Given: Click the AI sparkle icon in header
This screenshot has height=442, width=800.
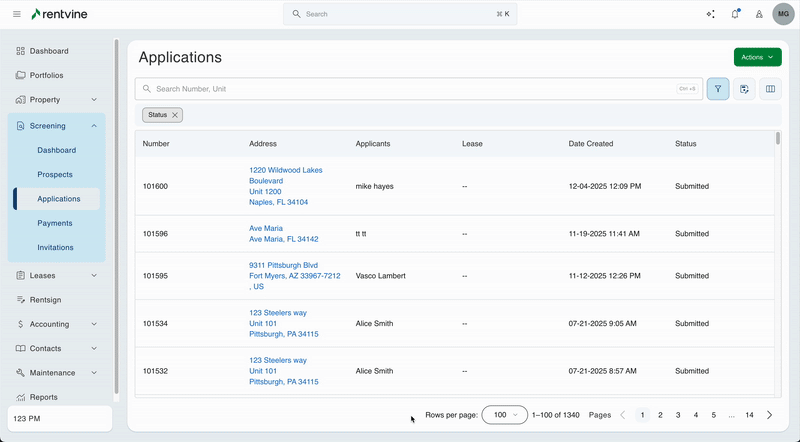Looking at the screenshot, I should [x=711, y=14].
